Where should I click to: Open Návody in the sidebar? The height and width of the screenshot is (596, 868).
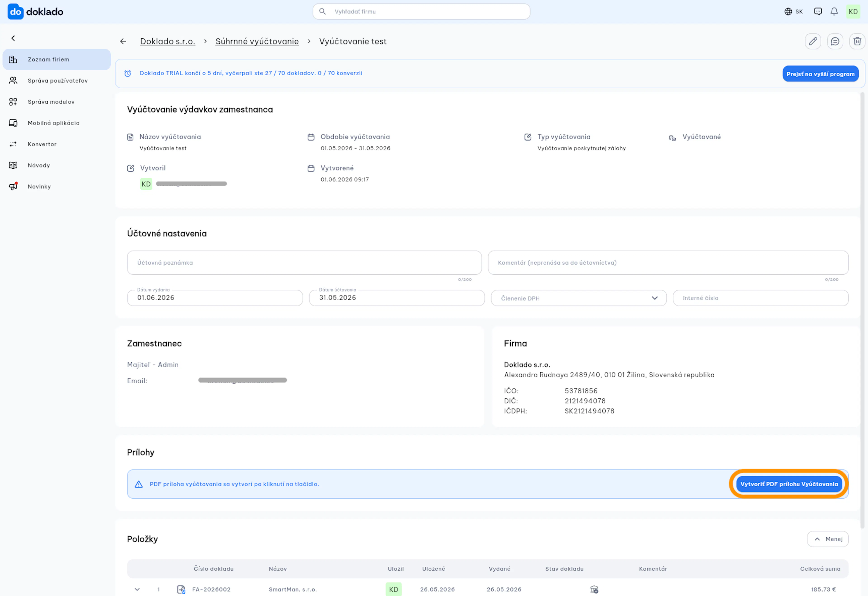[57, 165]
